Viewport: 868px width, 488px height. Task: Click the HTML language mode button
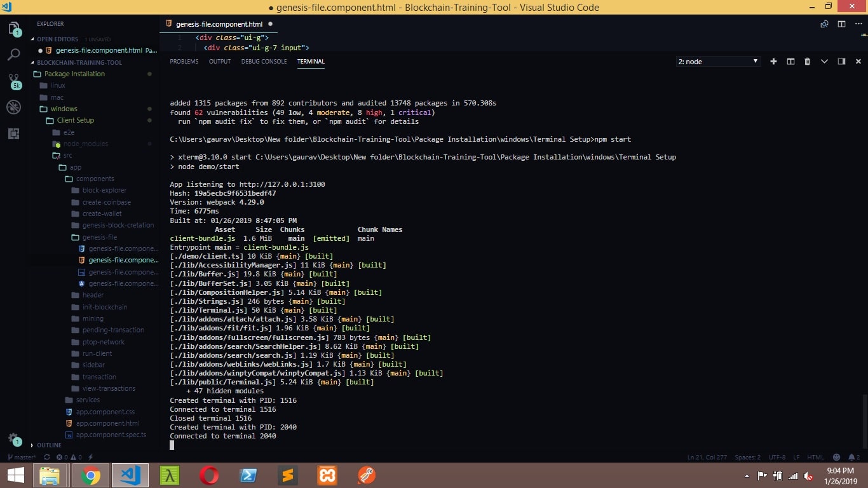tap(815, 457)
